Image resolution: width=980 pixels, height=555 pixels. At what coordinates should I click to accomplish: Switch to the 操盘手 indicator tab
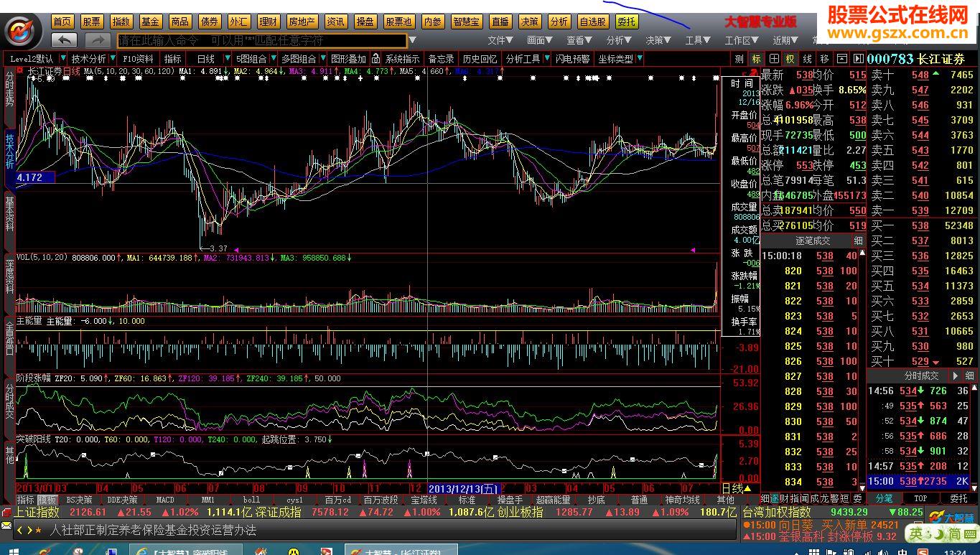tap(510, 499)
